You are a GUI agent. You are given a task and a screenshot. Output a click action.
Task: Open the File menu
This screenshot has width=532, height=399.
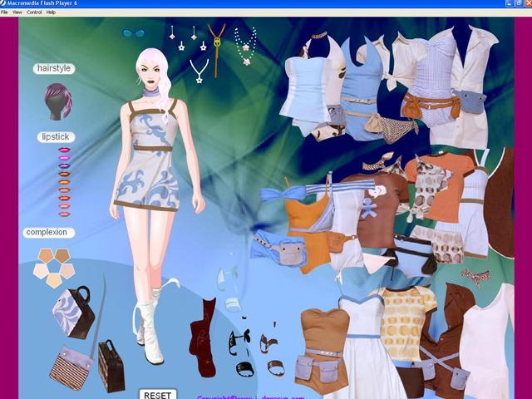tap(5, 12)
